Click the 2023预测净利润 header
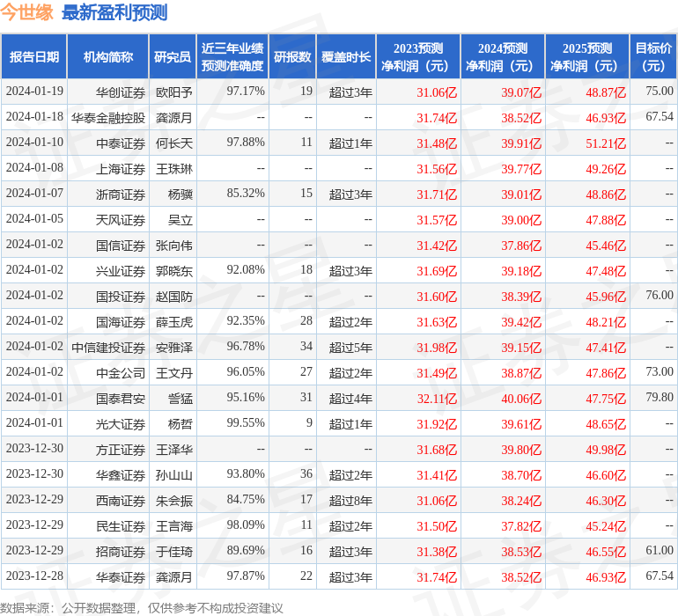Image resolution: width=678 pixels, height=616 pixels. 418,56
